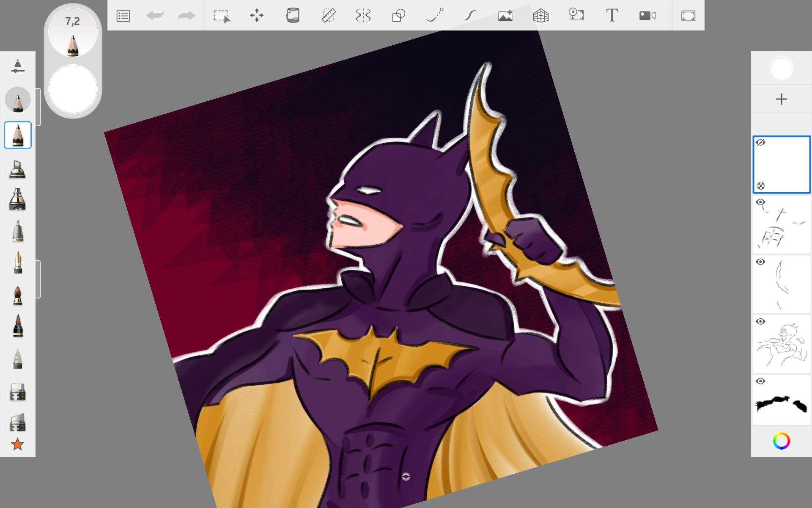Open the color wheel editor
Image resolution: width=812 pixels, height=508 pixels.
781,441
